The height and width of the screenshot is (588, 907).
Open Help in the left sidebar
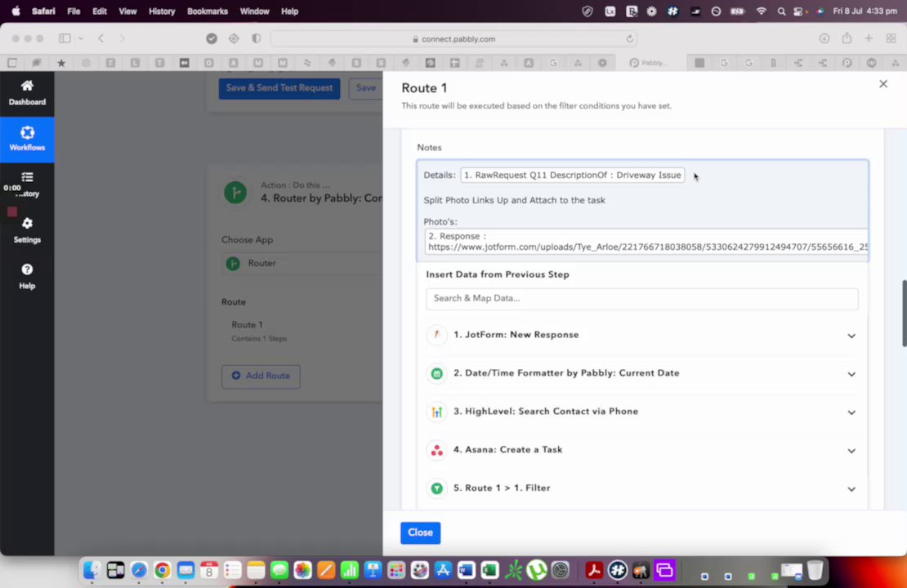pyautogui.click(x=27, y=276)
